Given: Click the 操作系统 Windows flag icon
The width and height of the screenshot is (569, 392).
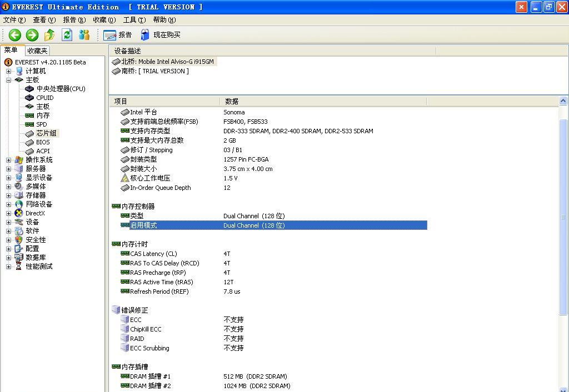Looking at the screenshot, I should (x=19, y=160).
